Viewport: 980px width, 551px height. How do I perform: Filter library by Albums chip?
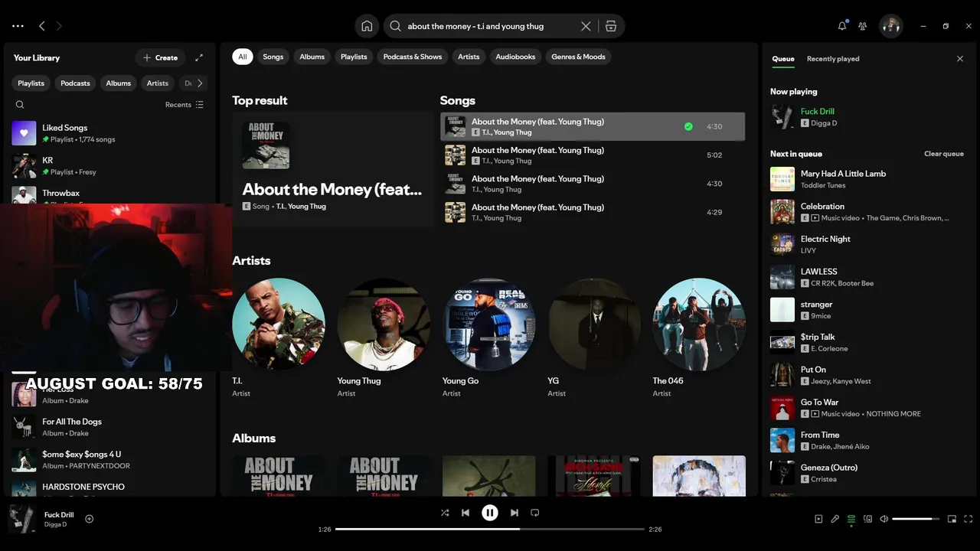pos(119,83)
